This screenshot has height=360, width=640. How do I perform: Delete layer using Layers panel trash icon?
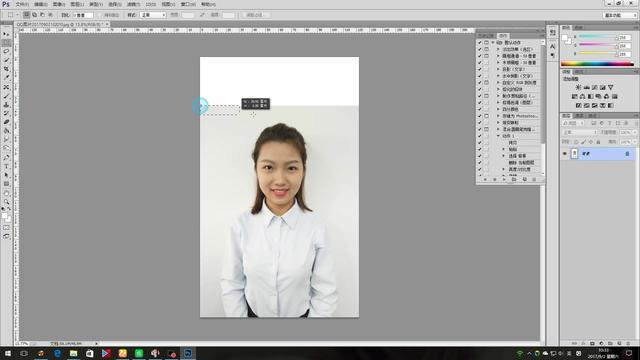629,343
